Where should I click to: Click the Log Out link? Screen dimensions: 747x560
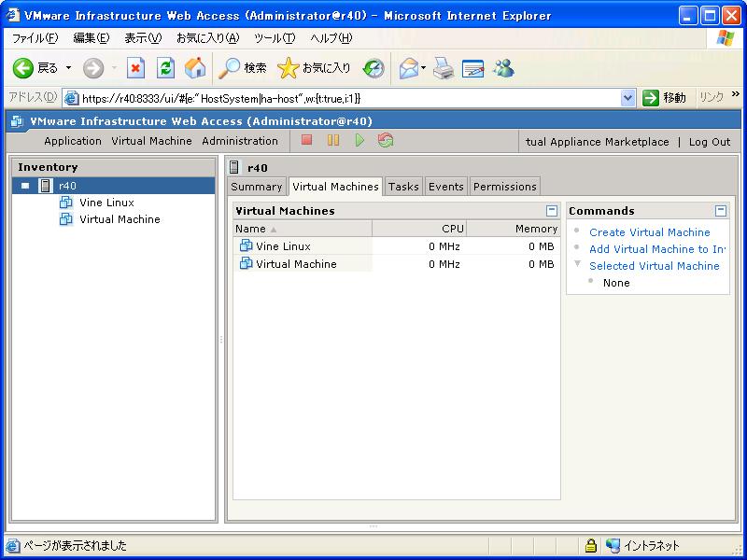coord(710,142)
